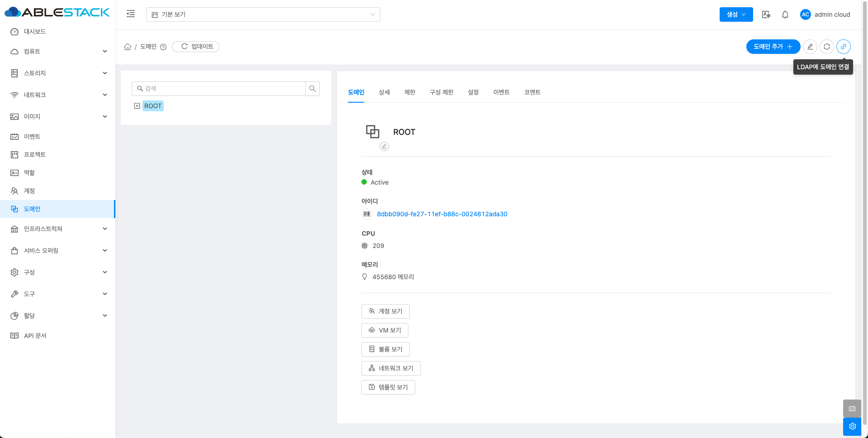The width and height of the screenshot is (868, 438).
Task: Click the edit domain pencil icon
Action: pos(810,47)
